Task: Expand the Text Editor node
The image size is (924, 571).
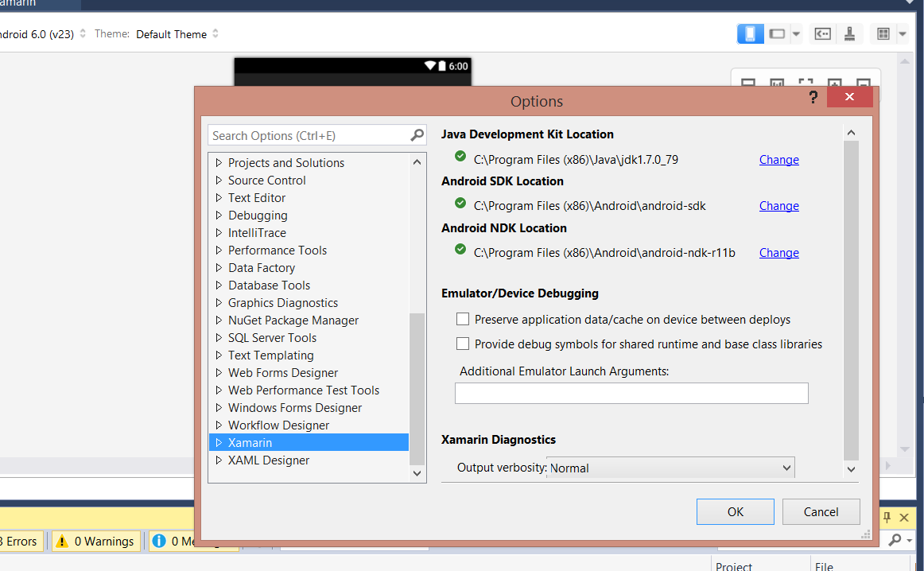Action: (219, 197)
